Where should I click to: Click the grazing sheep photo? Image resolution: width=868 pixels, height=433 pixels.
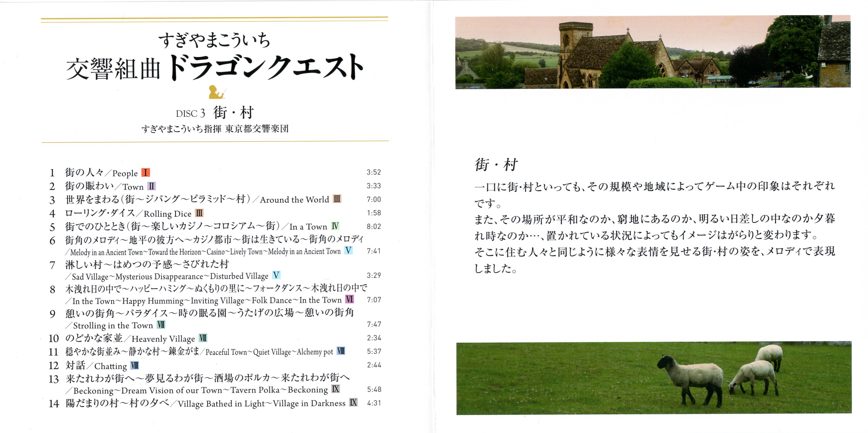click(654, 378)
